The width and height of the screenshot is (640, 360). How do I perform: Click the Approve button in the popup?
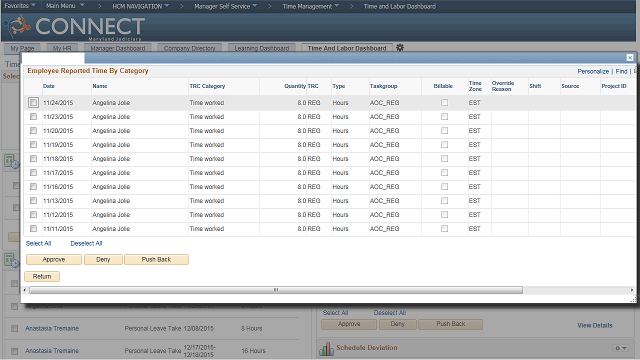pos(54,260)
